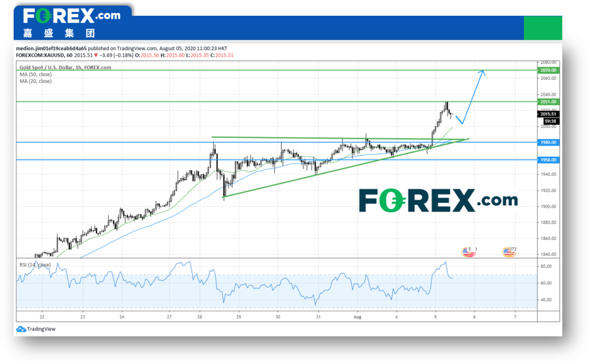Click the red down-triangle change indicator
The height and width of the screenshot is (364, 590).
point(96,55)
